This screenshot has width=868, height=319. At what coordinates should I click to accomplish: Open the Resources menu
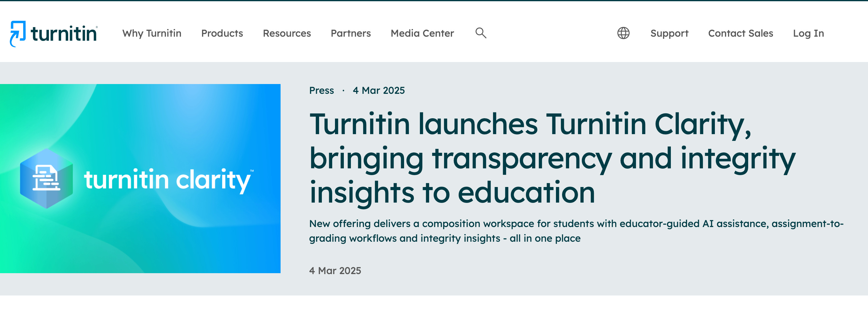coord(287,33)
